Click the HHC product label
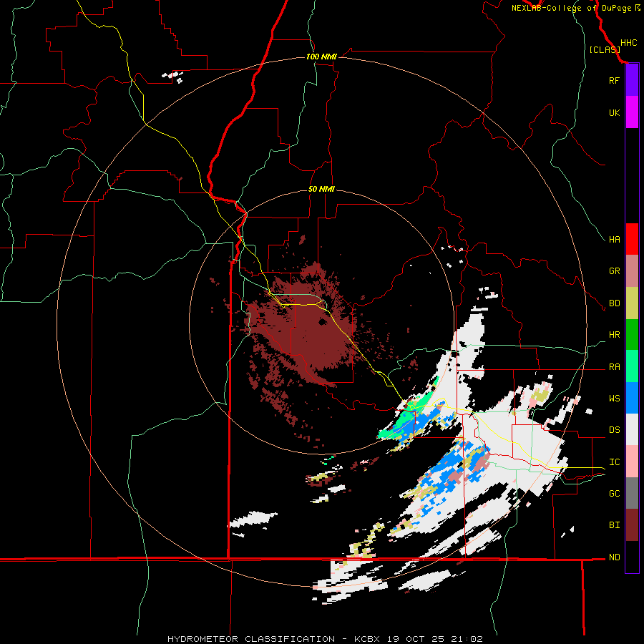The image size is (644, 644). coord(629,43)
